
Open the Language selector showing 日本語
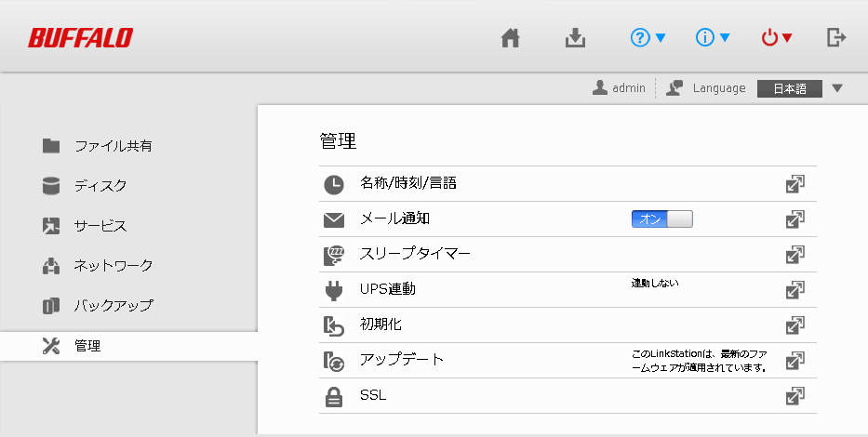[x=799, y=88]
